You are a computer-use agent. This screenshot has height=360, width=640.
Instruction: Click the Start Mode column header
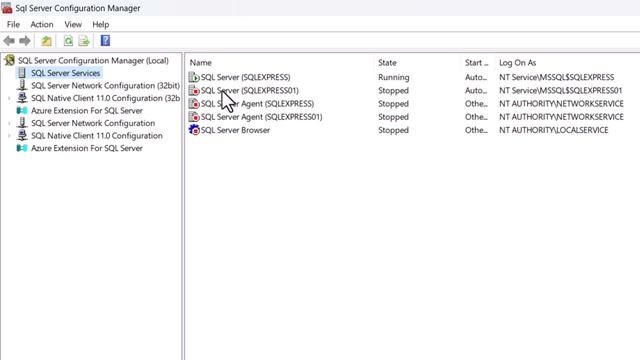(x=476, y=63)
